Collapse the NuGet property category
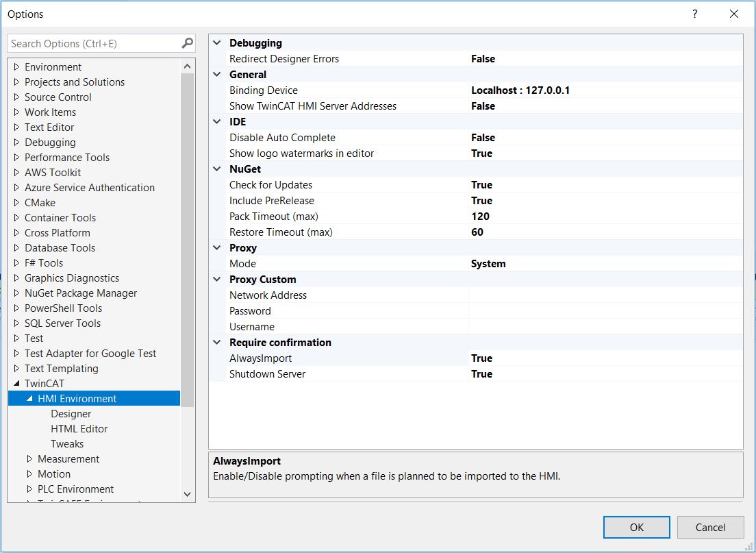 217,169
